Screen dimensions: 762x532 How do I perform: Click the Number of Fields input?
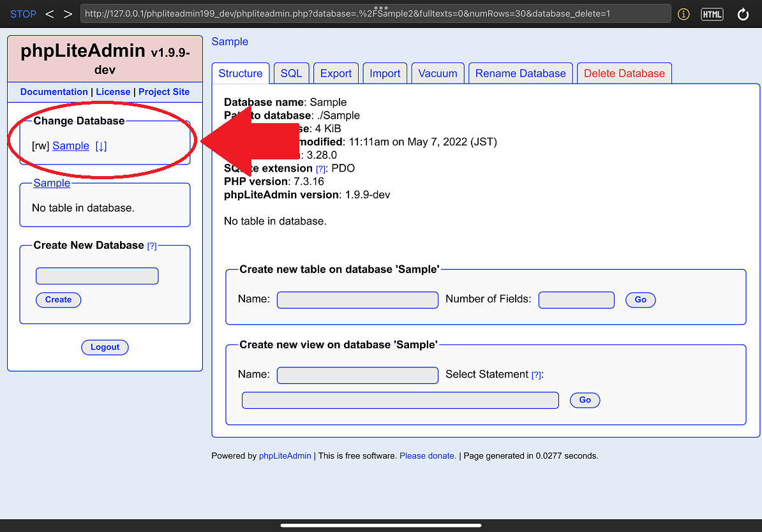pyautogui.click(x=576, y=300)
